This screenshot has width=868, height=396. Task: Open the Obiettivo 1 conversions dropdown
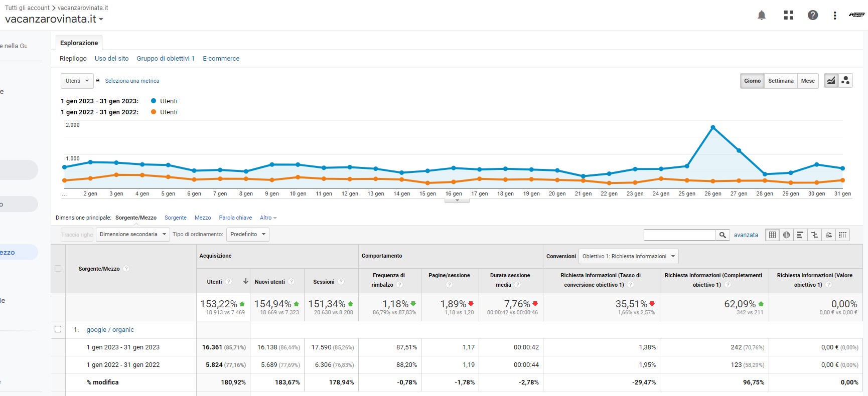pyautogui.click(x=628, y=256)
